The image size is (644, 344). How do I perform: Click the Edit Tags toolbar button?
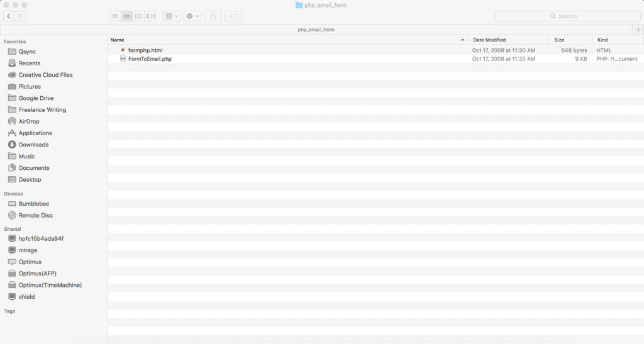tap(233, 16)
